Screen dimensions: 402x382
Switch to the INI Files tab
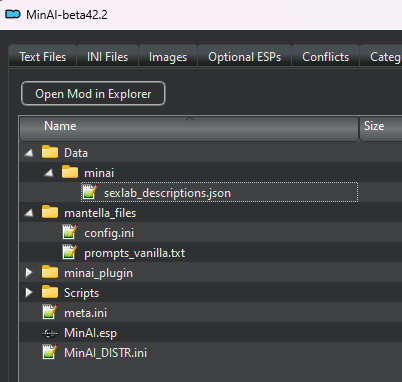[107, 57]
